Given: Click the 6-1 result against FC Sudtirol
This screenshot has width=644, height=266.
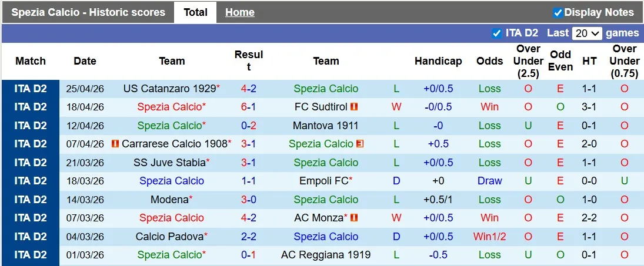Looking at the screenshot, I should pyautogui.click(x=248, y=107).
